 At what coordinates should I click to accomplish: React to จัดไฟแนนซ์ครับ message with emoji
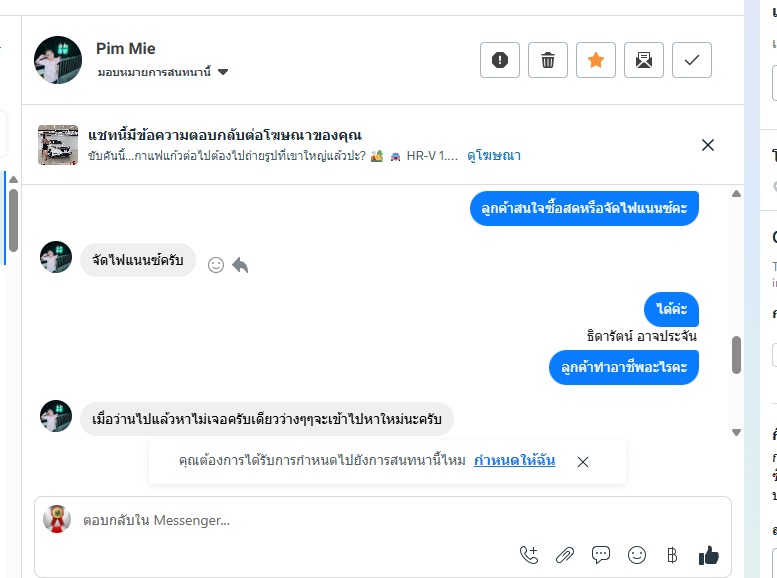point(215,265)
